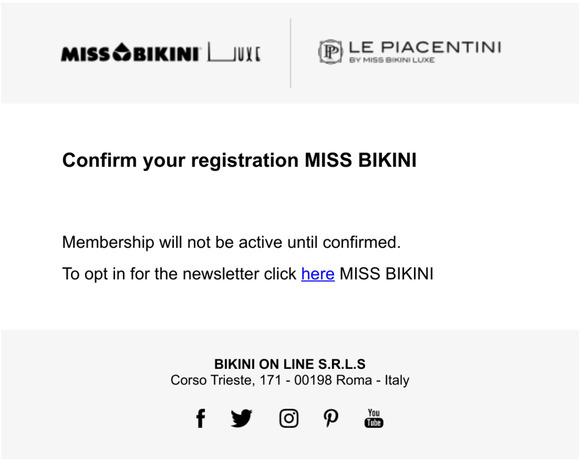Click the word 'registration' in the heading
The height and width of the screenshot is (462, 580).
click(245, 161)
